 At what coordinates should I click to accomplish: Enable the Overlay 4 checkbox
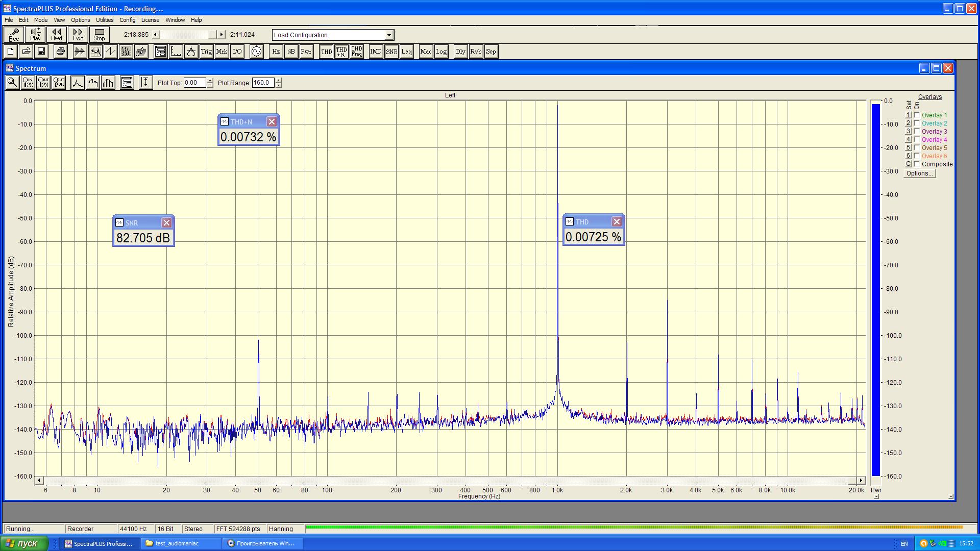pyautogui.click(x=917, y=140)
